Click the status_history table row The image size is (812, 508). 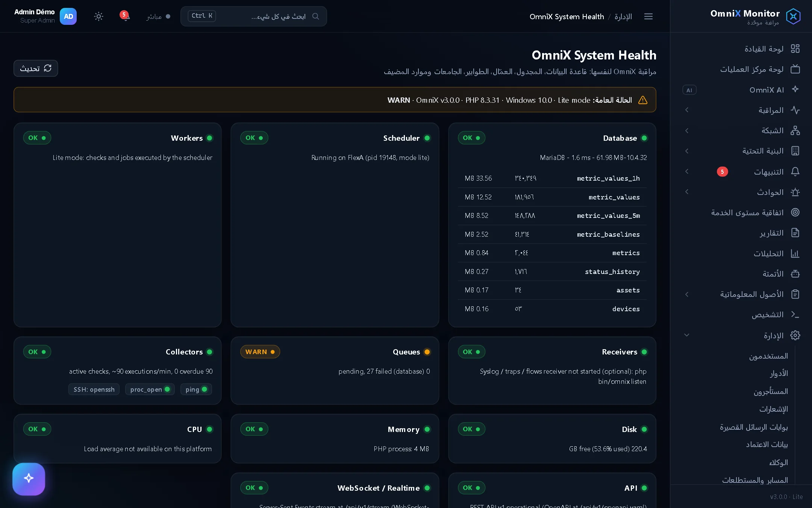click(552, 272)
